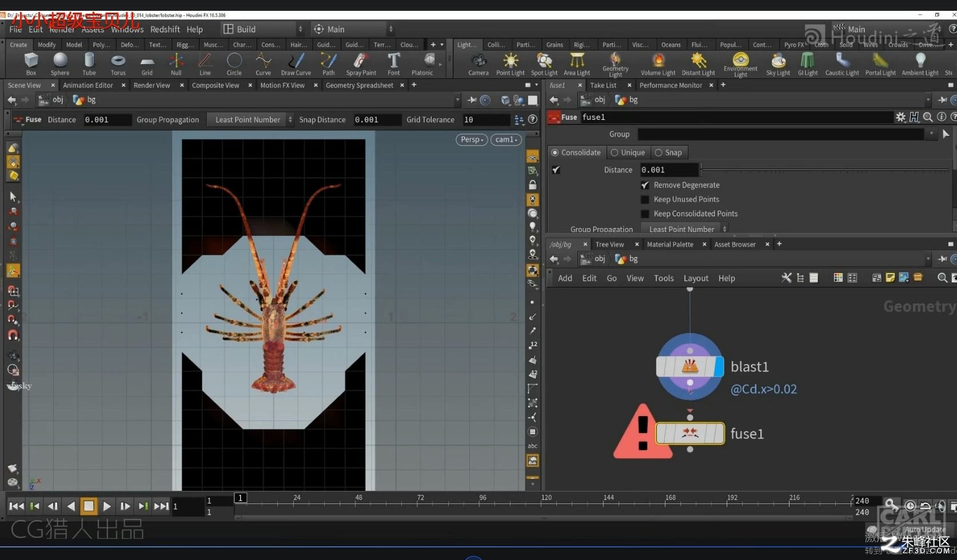Open Group Propagation dropdown in viewport toolbar
Viewport: 957px width, 560px height.
tap(250, 119)
